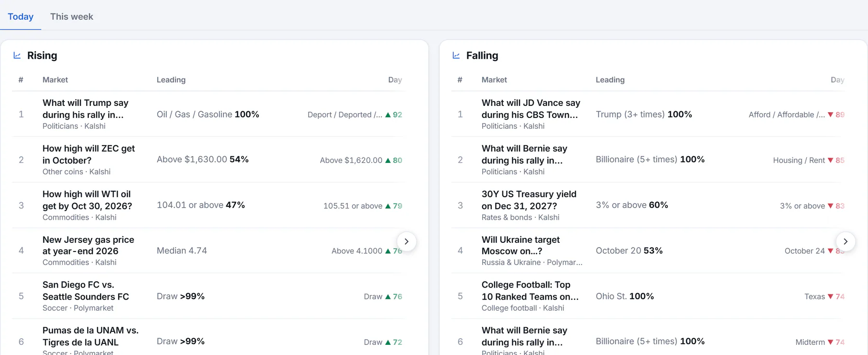Click 'College football · Kalshi' category label
This screenshot has width=868, height=355.
point(523,308)
